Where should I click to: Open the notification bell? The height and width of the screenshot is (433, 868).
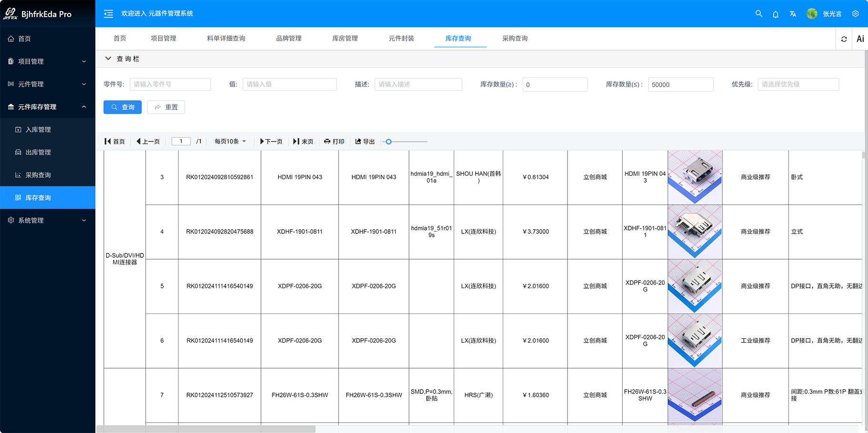(776, 14)
